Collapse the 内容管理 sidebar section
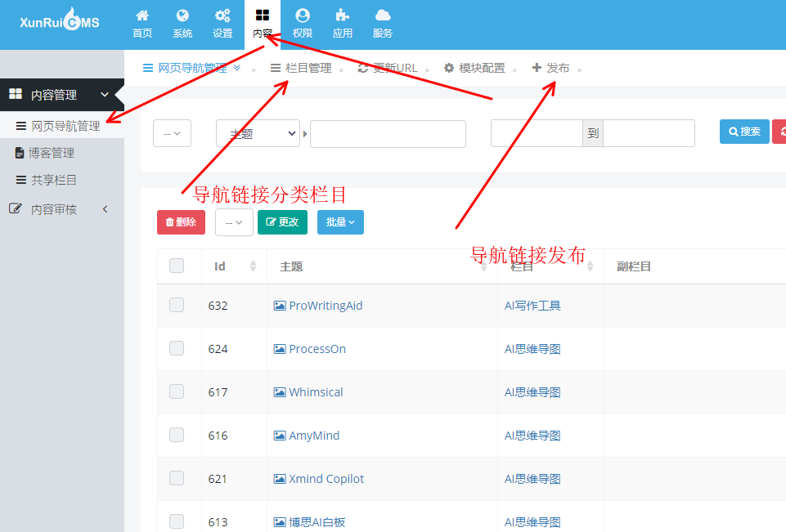 (105, 94)
